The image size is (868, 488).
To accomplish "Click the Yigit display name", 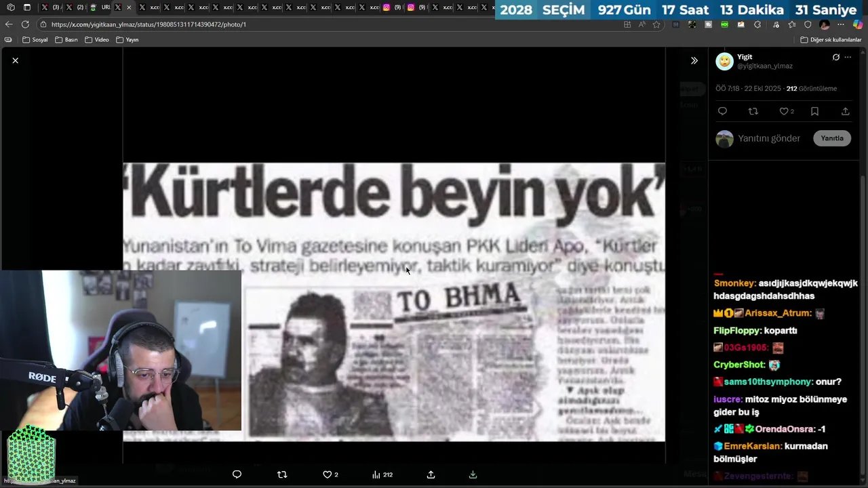I will tap(745, 57).
